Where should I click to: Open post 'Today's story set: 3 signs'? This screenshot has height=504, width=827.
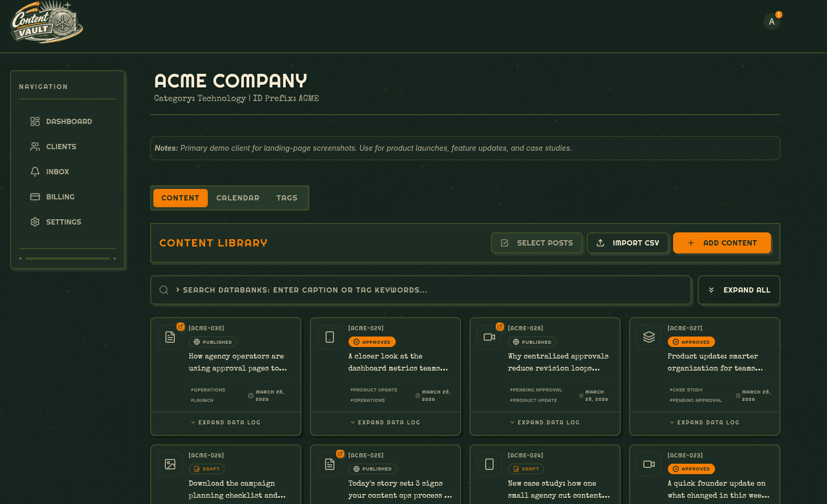(x=400, y=489)
